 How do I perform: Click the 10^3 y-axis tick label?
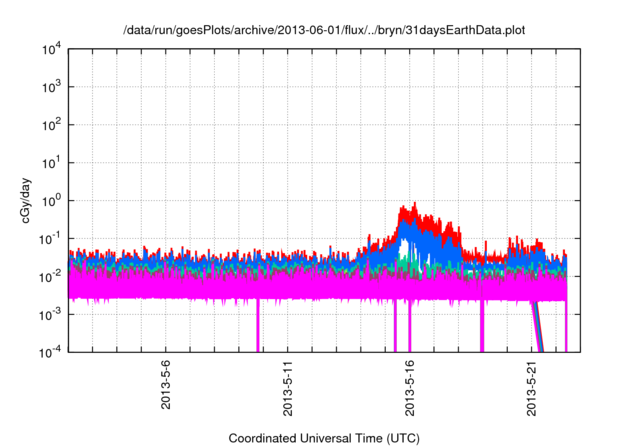[52, 87]
